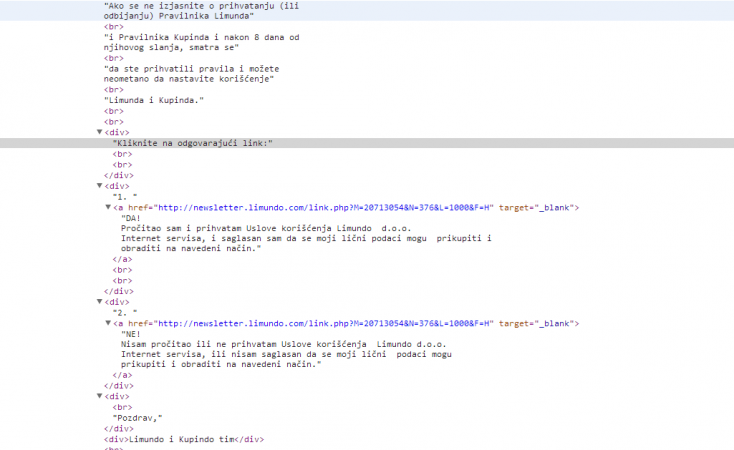Collapse the div that holds the "2. " text

(99, 302)
